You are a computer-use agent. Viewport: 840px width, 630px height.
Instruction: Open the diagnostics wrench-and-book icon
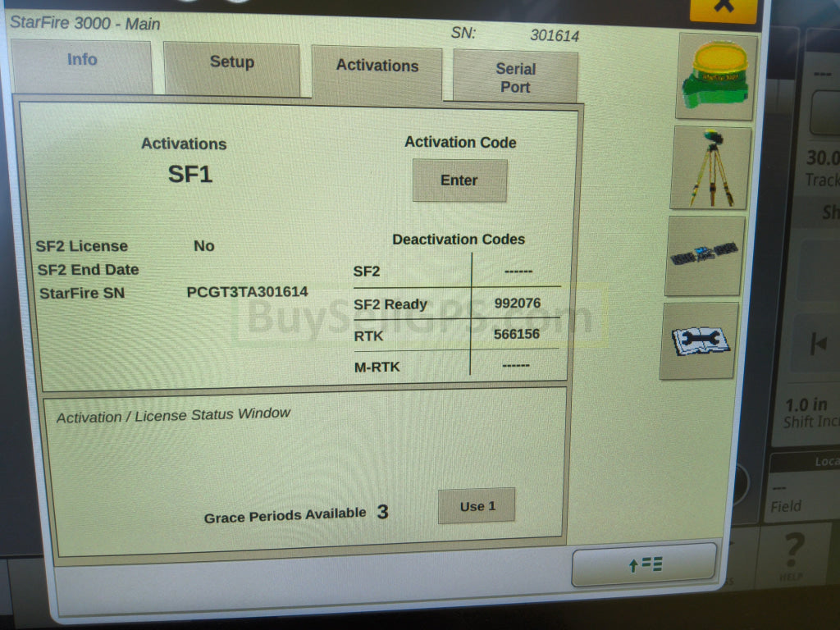700,340
